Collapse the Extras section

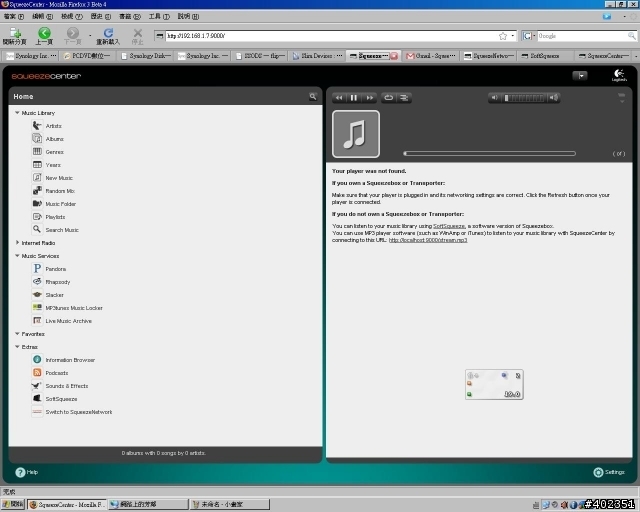[17, 347]
